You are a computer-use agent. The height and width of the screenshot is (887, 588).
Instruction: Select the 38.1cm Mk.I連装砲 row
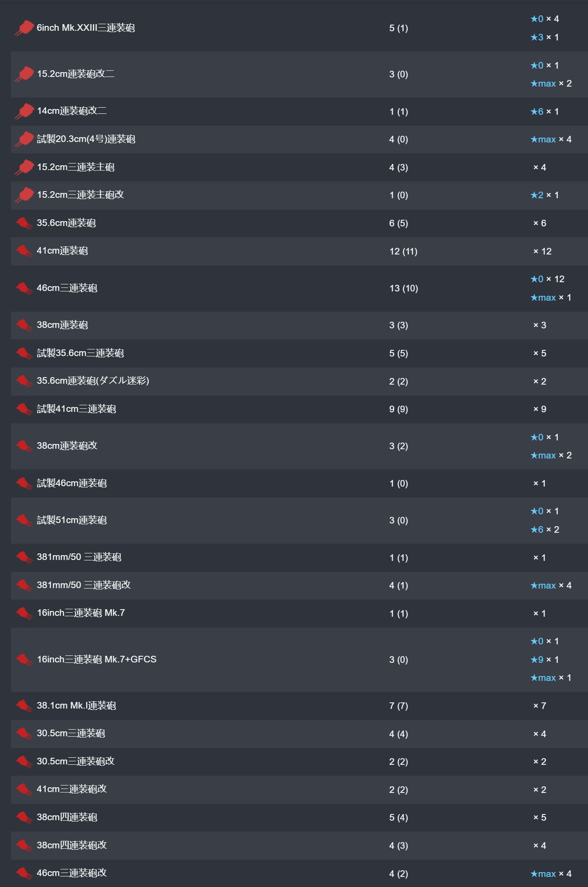(x=299, y=706)
